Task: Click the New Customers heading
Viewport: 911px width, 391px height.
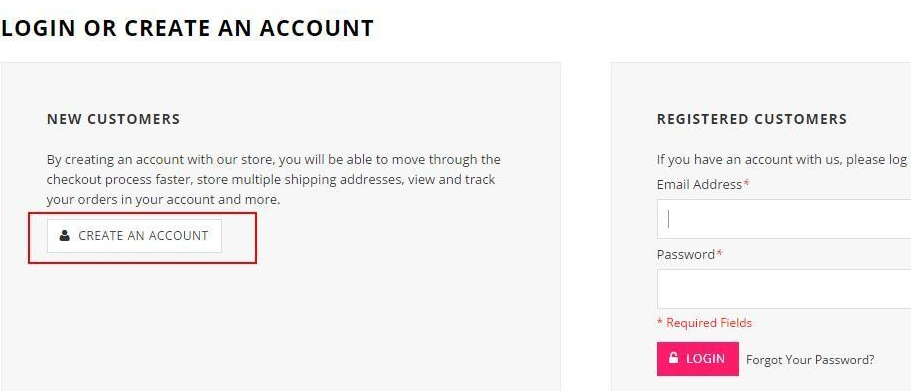Action: [114, 119]
